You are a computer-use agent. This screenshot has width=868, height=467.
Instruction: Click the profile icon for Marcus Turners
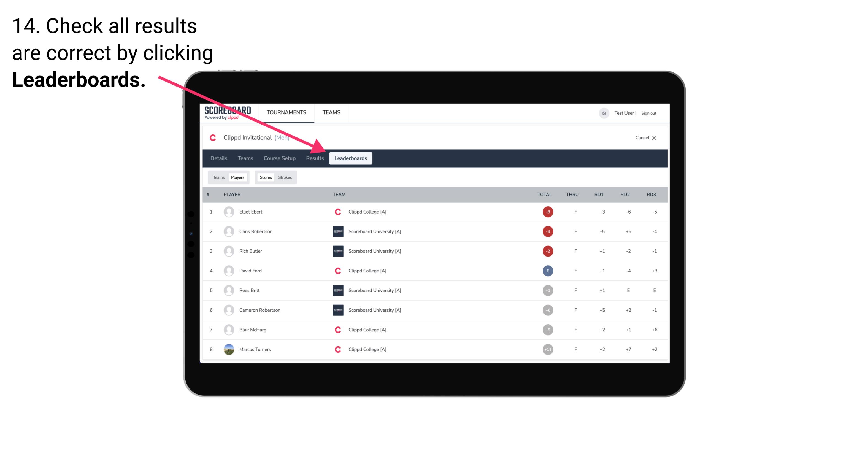[228, 349]
